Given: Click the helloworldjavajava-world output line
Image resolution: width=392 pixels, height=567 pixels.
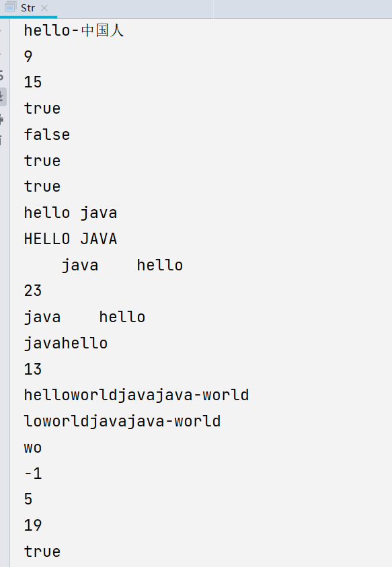Looking at the screenshot, I should coord(136,395).
